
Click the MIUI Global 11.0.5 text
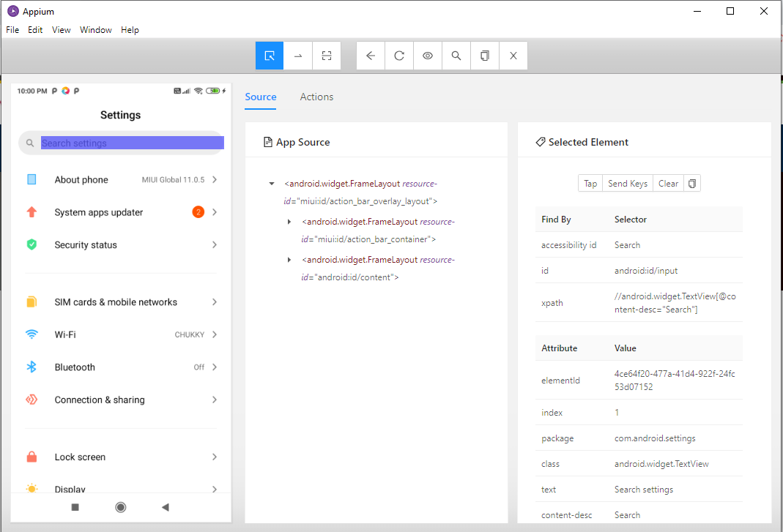(173, 180)
